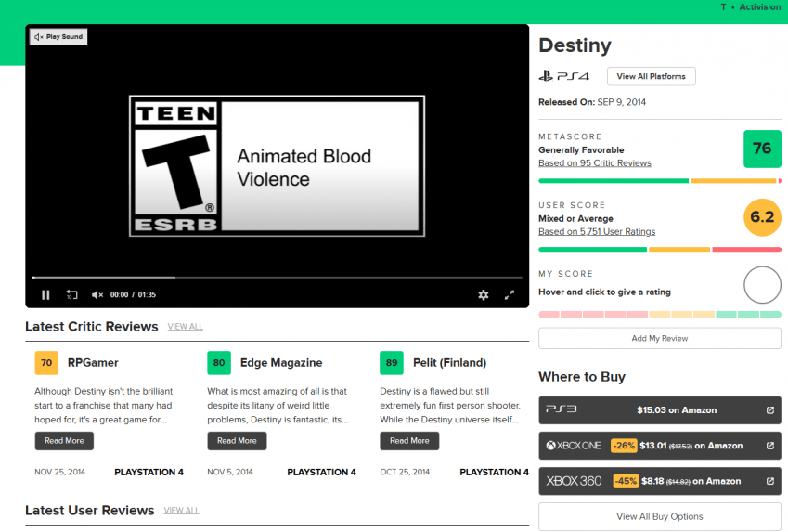Click external link icon in Xbox One row
Viewport: 788px width, 532px height.
pos(770,446)
